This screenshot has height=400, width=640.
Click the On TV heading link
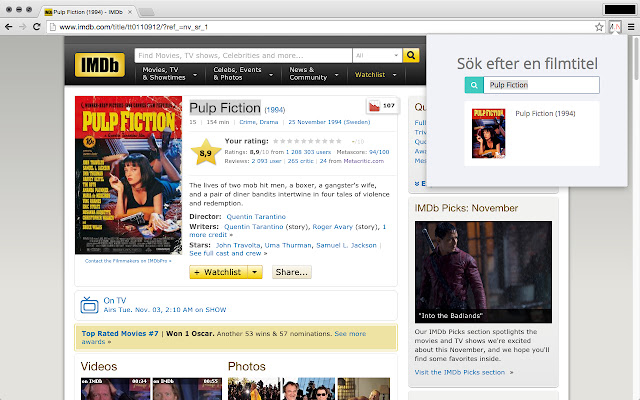[x=115, y=300]
